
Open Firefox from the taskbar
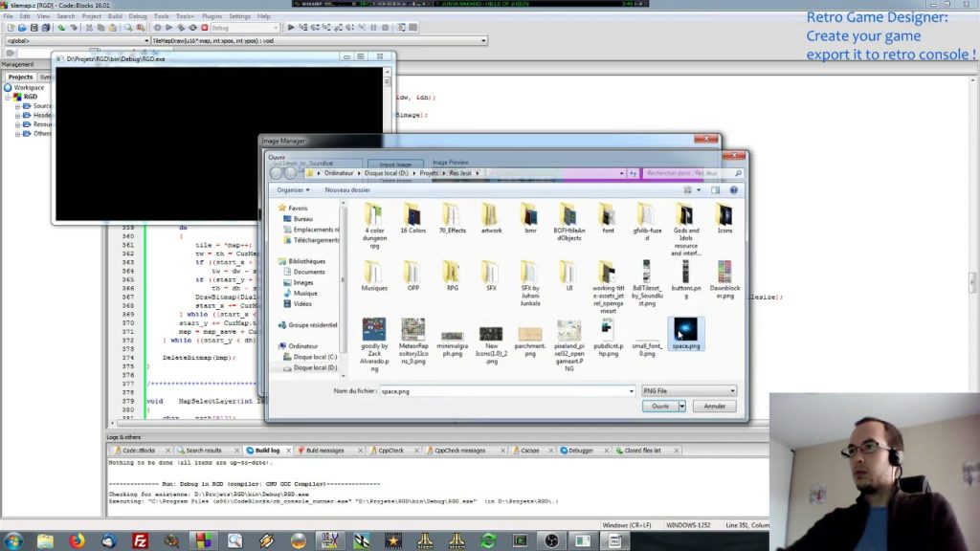pos(77,540)
